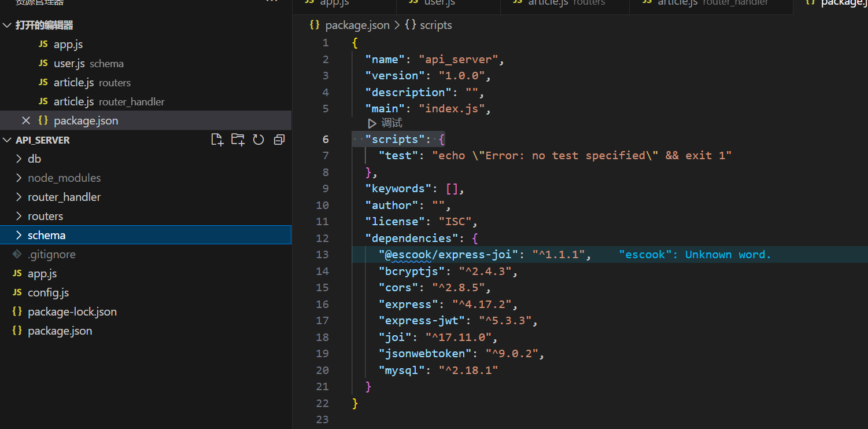
Task: Click the New File icon in API_SERVER header
Action: tap(217, 140)
